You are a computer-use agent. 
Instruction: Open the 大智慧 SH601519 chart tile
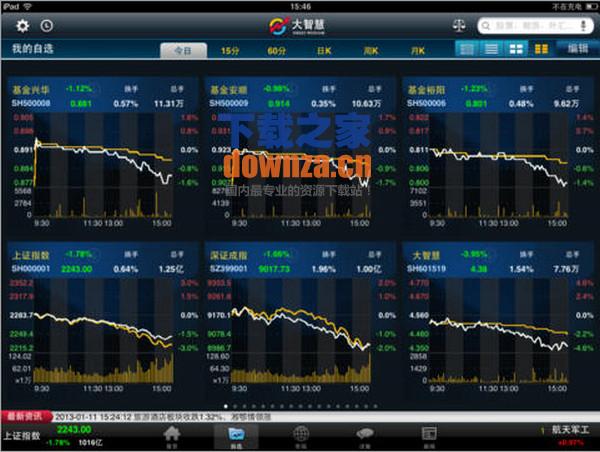[x=498, y=318]
